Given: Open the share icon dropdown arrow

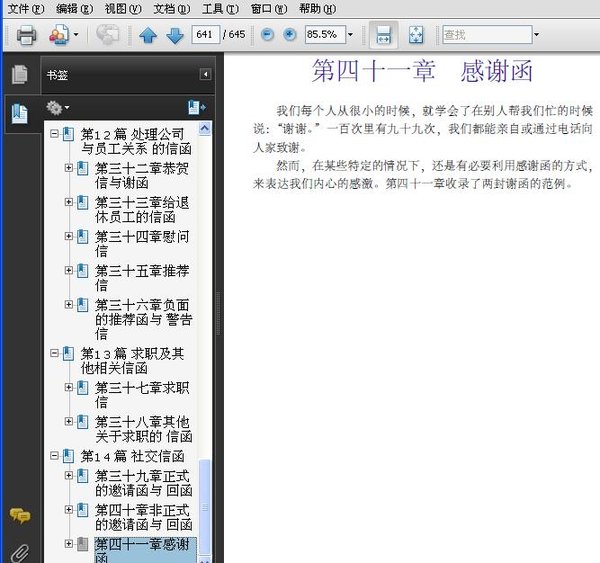Looking at the screenshot, I should 76,35.
